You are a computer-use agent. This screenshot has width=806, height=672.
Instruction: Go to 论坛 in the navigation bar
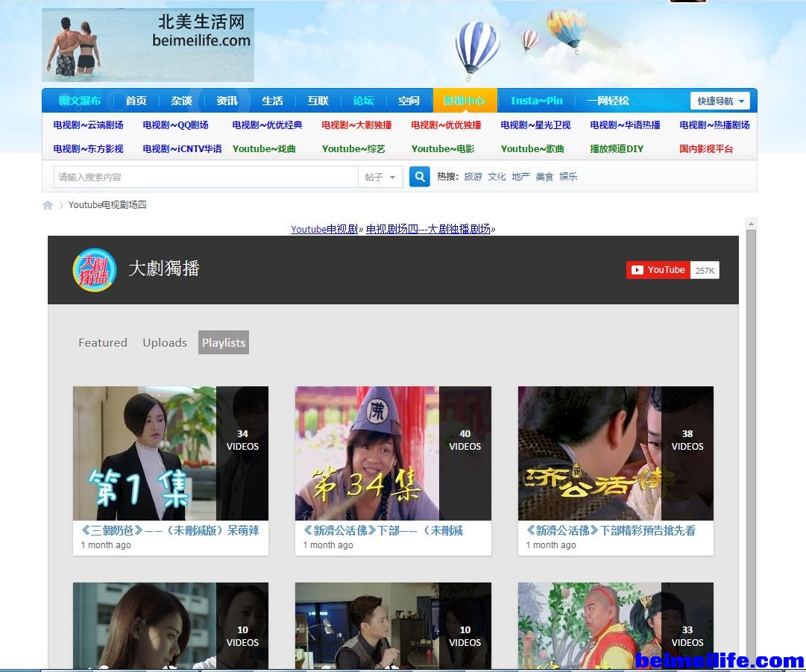click(363, 101)
